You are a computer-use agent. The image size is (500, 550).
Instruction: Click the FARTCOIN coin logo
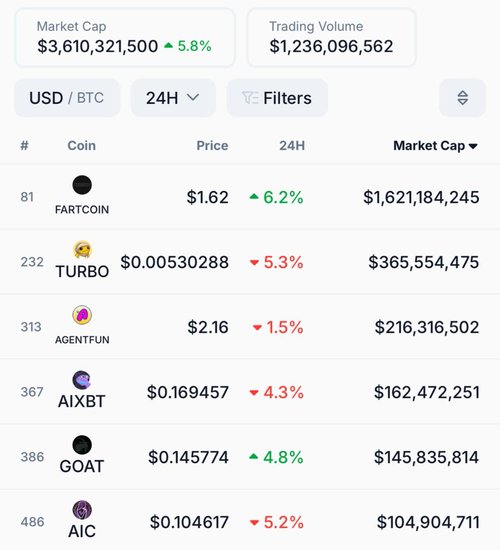[x=82, y=185]
